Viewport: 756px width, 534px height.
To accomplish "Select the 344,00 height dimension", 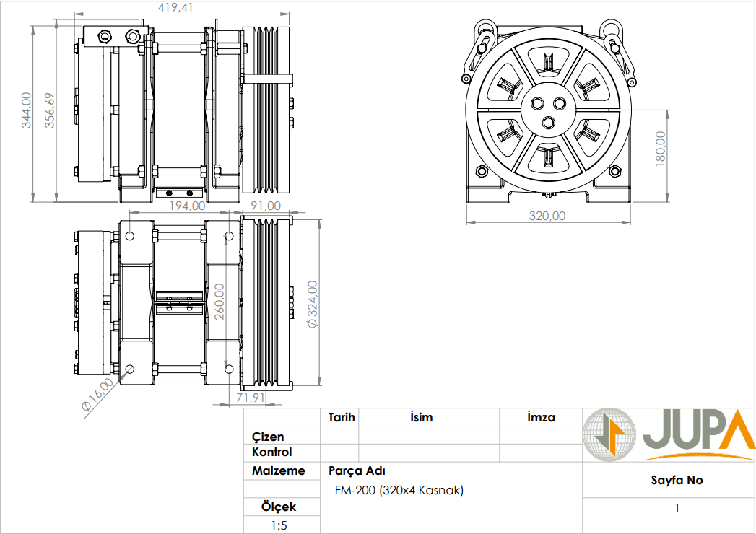I will (x=27, y=110).
